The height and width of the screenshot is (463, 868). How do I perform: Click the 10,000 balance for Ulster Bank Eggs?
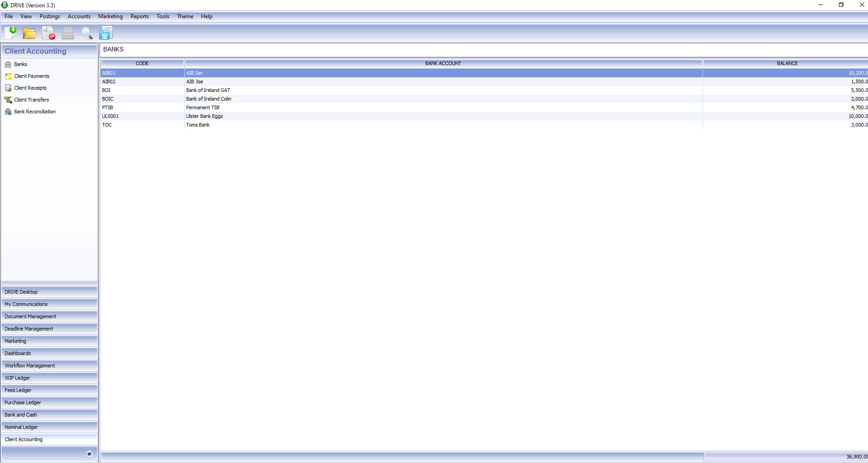click(x=858, y=116)
